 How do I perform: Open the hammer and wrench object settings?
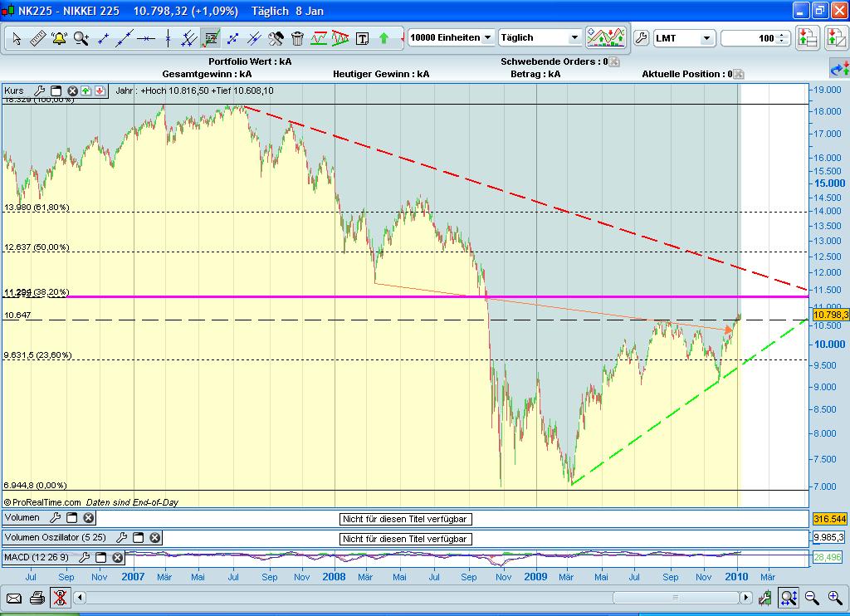[x=276, y=38]
